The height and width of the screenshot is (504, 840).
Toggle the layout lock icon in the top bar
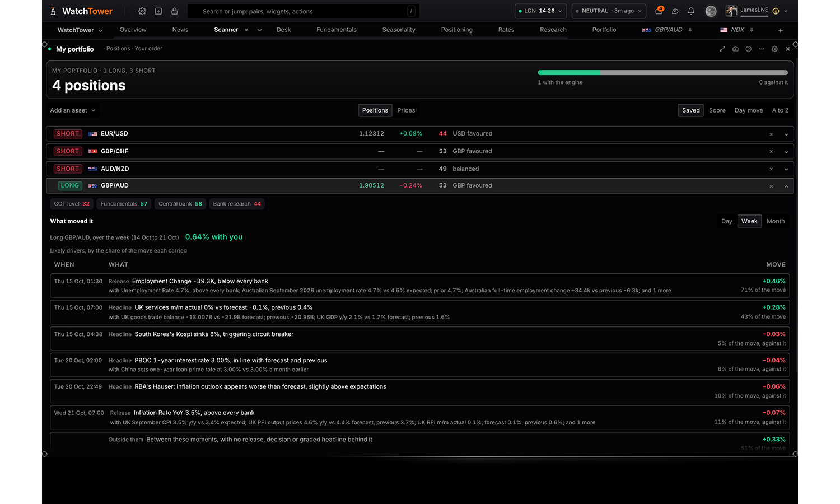[x=175, y=11]
